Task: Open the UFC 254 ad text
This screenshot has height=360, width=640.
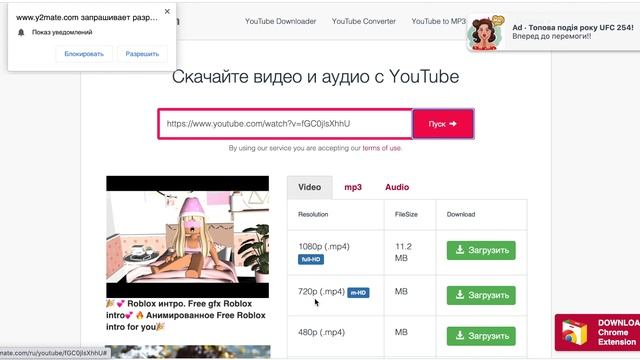Action: pos(573,32)
